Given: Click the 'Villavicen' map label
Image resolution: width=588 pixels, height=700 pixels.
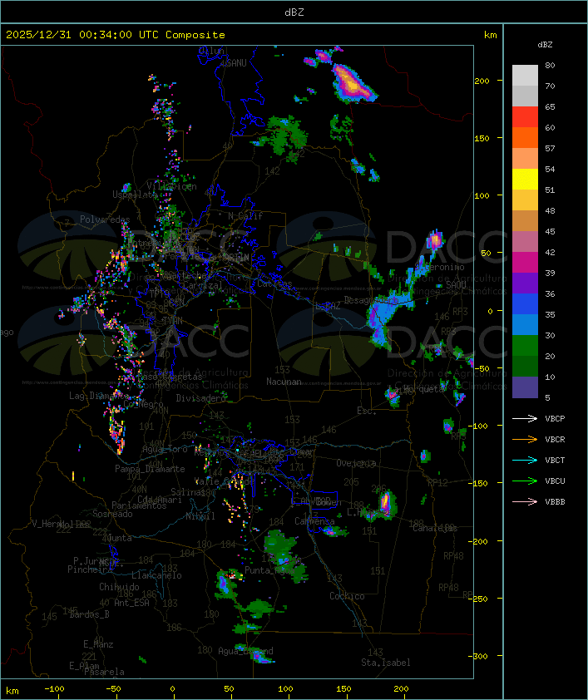Looking at the screenshot, I should click(172, 186).
